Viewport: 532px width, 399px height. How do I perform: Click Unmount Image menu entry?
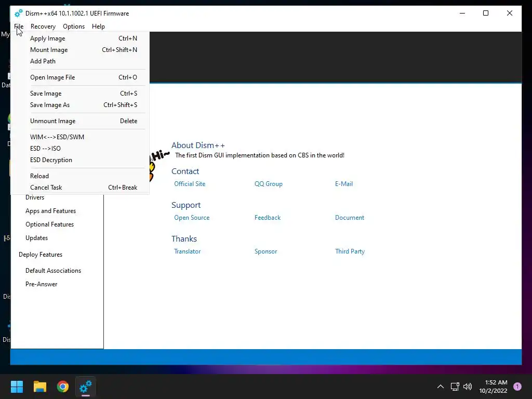click(x=80, y=121)
